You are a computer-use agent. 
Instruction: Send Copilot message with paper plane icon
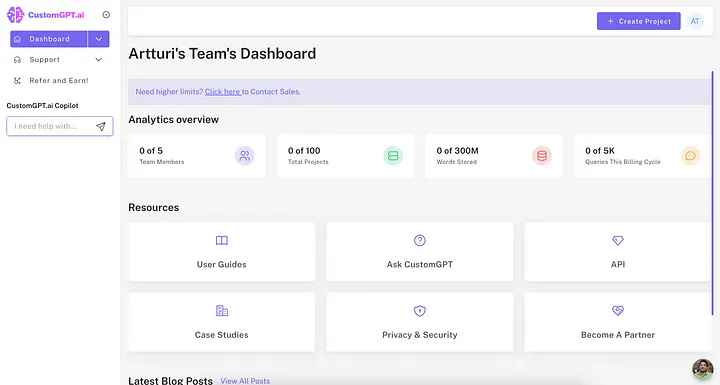tap(101, 126)
